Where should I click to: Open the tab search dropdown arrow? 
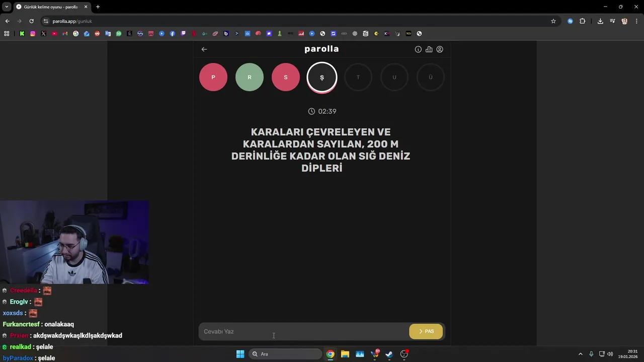click(7, 7)
